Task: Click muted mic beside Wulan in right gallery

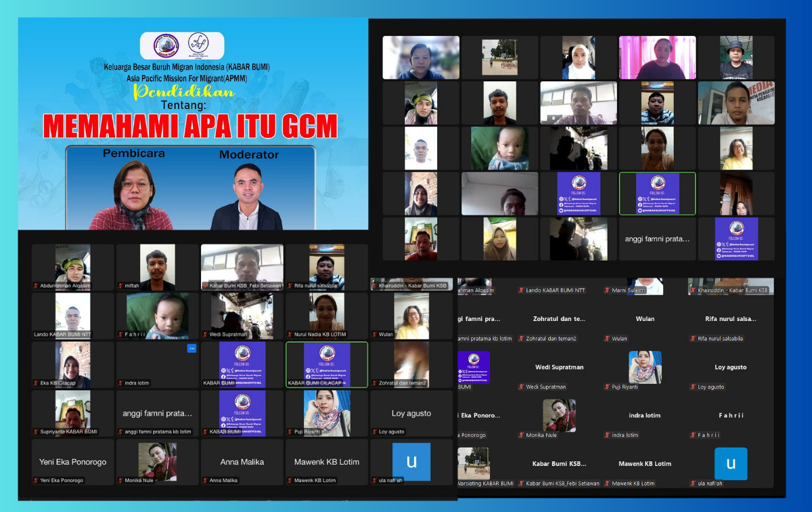Action: tap(607, 339)
